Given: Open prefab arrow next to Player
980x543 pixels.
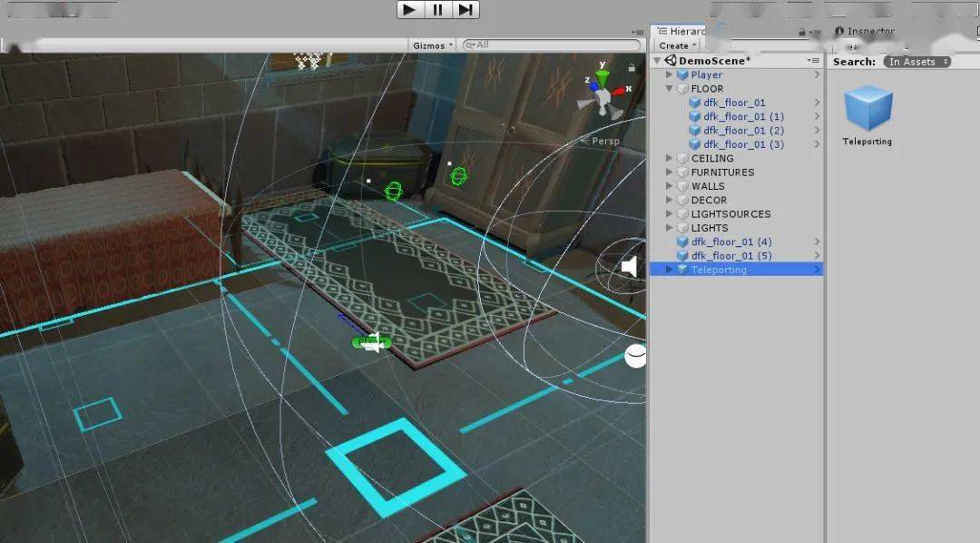Looking at the screenshot, I should (817, 74).
